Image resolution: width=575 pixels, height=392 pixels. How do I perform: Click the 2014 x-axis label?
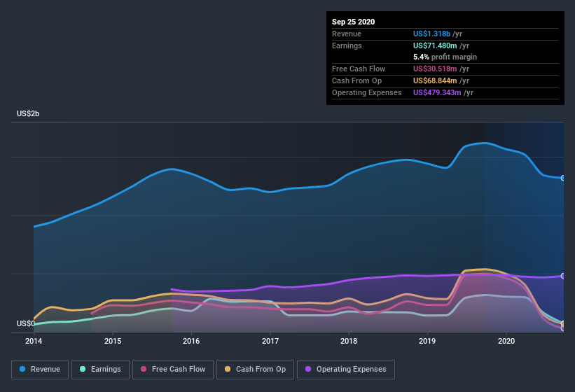(34, 342)
